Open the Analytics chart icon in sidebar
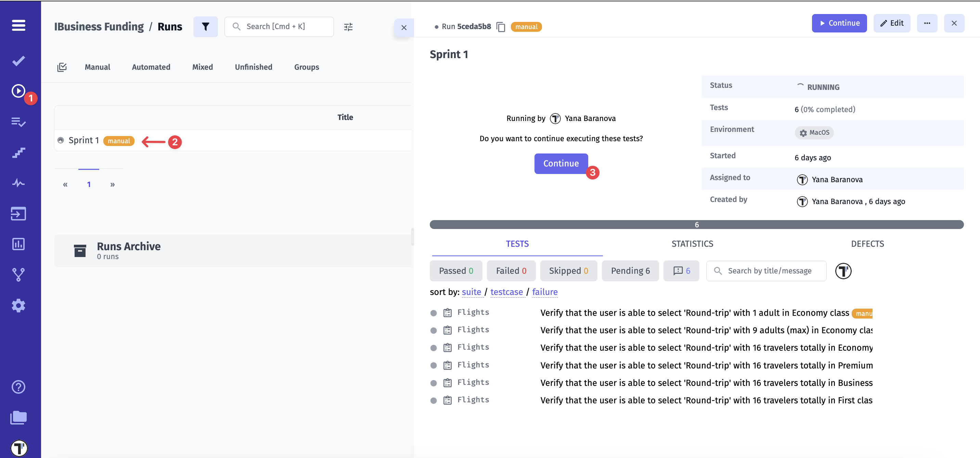 [x=18, y=244]
